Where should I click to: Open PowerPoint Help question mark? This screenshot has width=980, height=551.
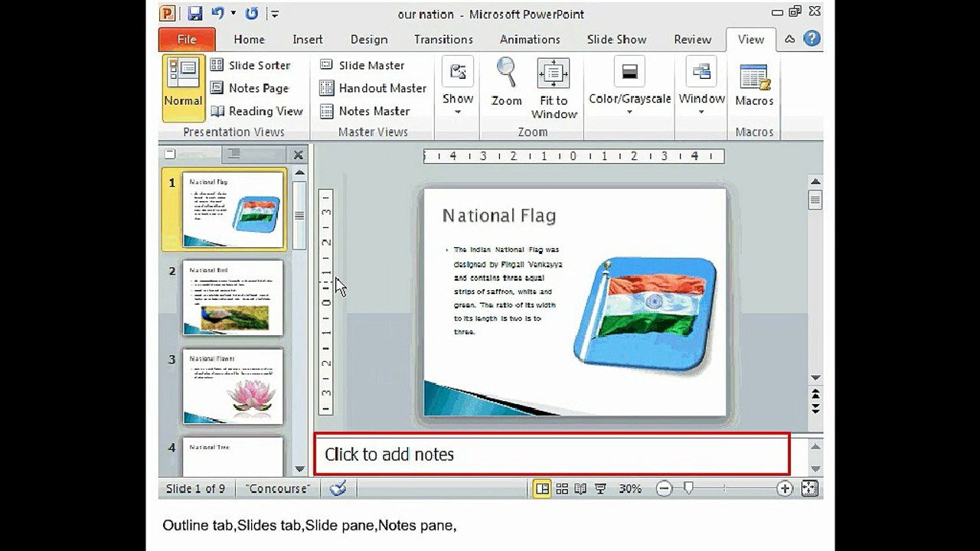point(812,39)
